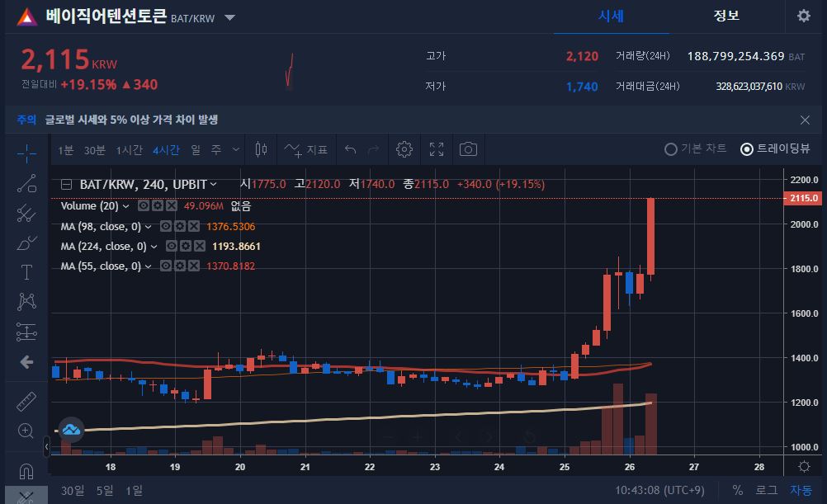Click the 2115.0 current price label
This screenshot has width=827, height=504.
click(803, 198)
